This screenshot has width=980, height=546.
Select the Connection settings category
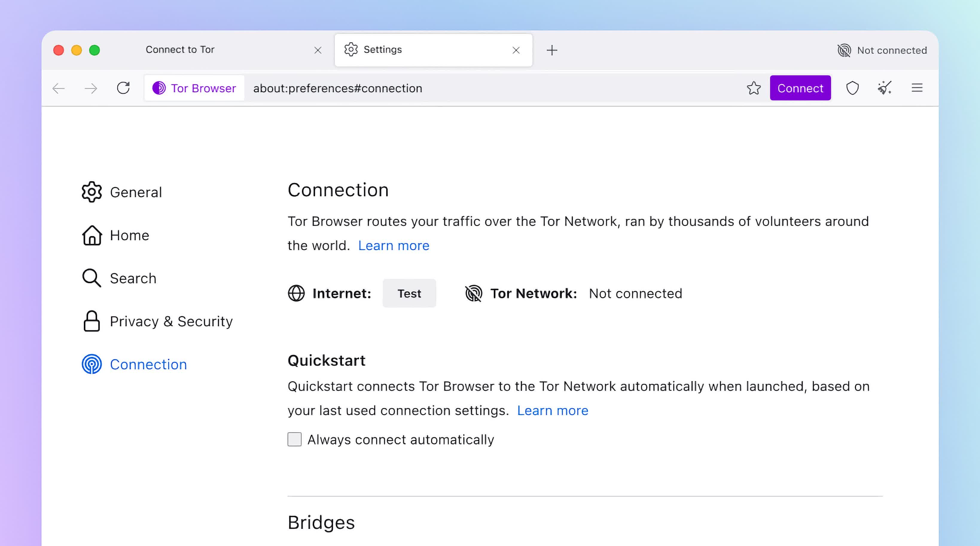tap(134, 364)
